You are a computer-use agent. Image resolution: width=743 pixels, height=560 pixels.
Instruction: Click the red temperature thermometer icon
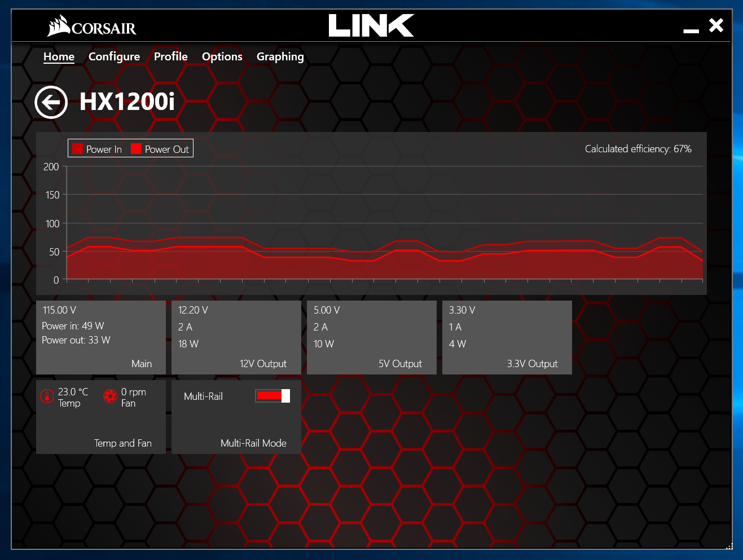click(x=47, y=396)
